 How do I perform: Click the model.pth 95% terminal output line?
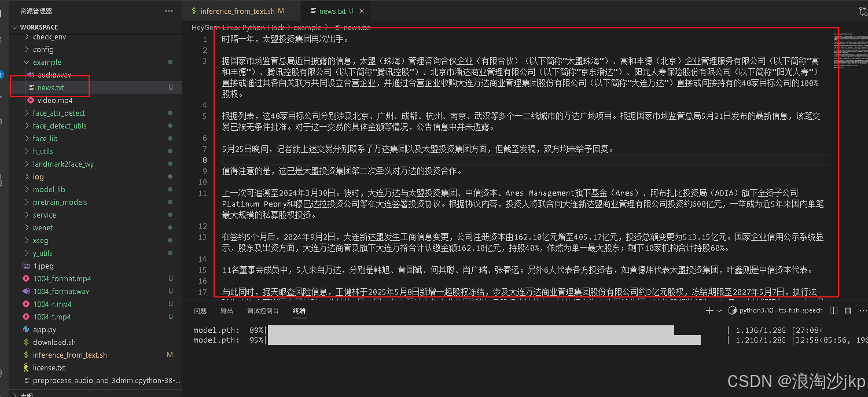click(x=529, y=340)
